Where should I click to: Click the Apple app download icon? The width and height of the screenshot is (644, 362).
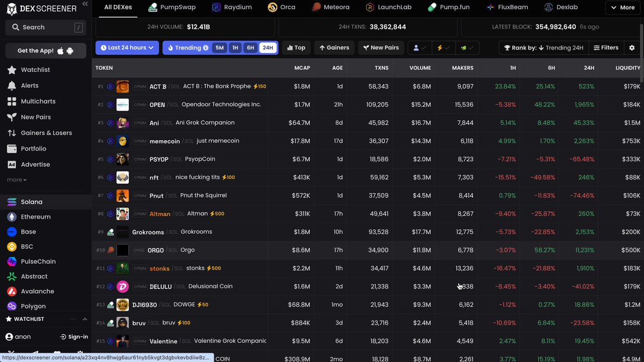coord(60,50)
